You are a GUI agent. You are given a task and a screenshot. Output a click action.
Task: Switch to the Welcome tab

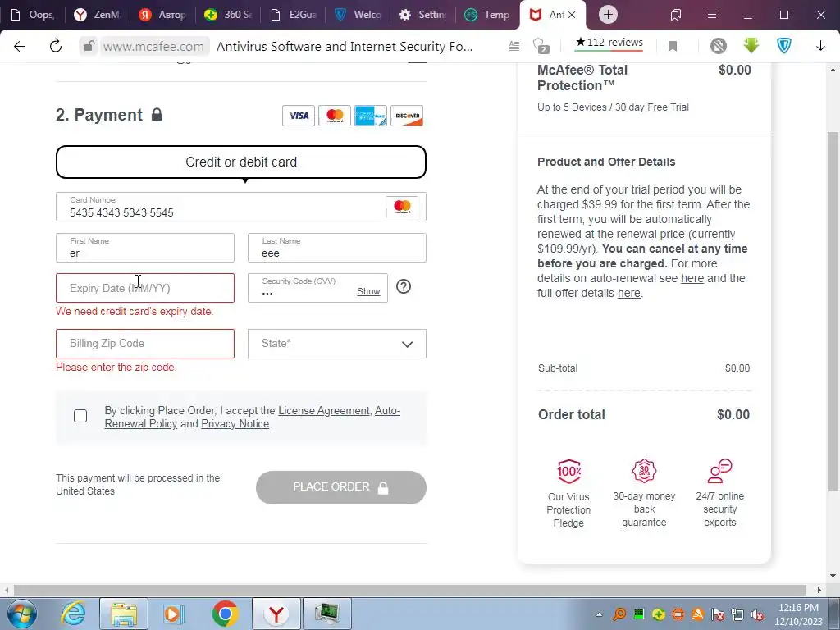(x=358, y=15)
